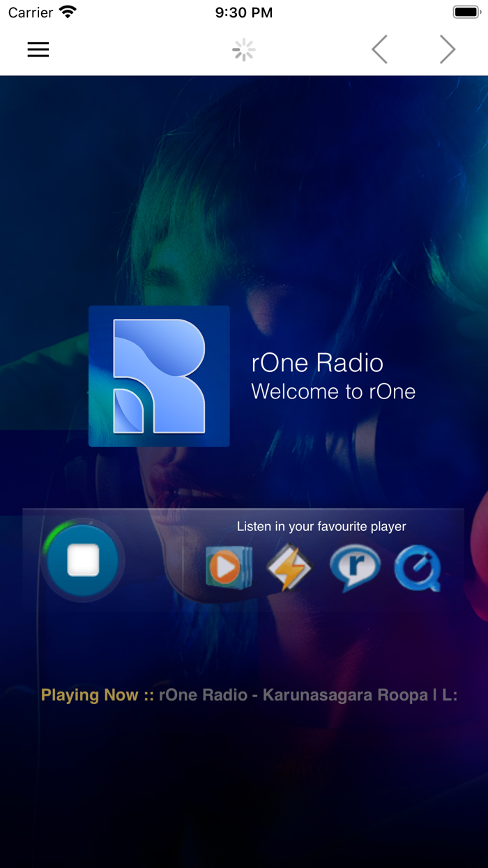Tap the rOne Radio station title
The image size is (488, 868).
[x=317, y=363]
